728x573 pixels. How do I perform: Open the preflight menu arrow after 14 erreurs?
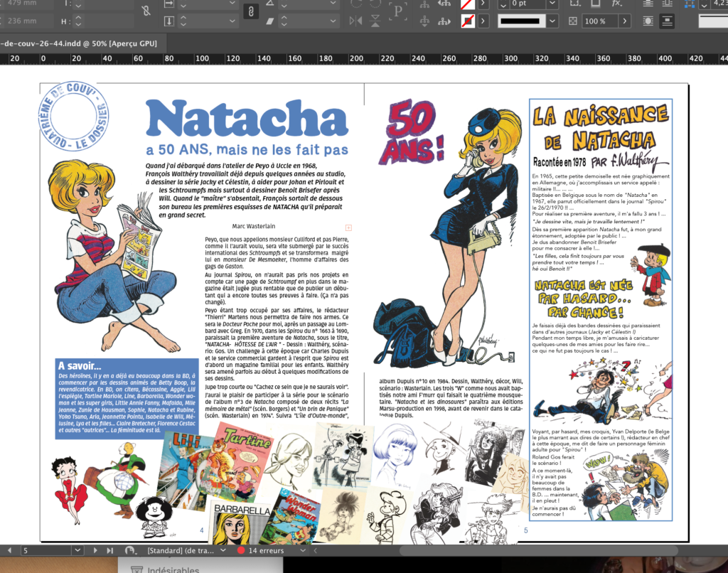tap(303, 550)
